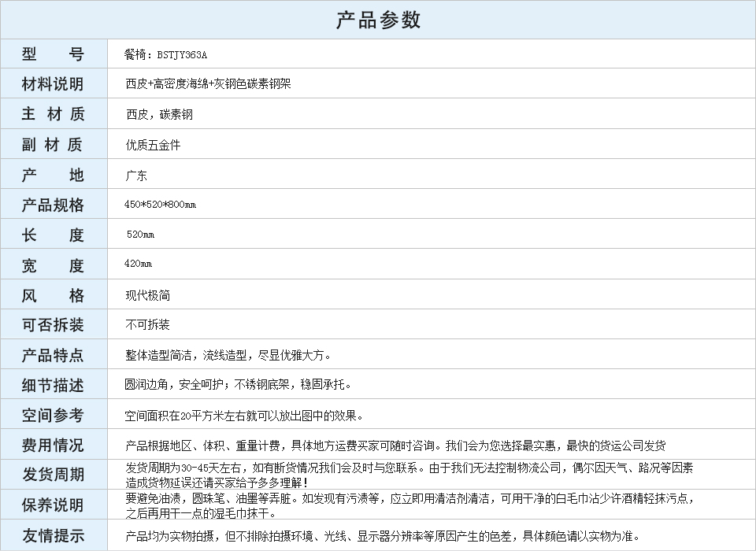Click the length value 520mm
Viewport: 756px width, 551px height.
tap(140, 235)
